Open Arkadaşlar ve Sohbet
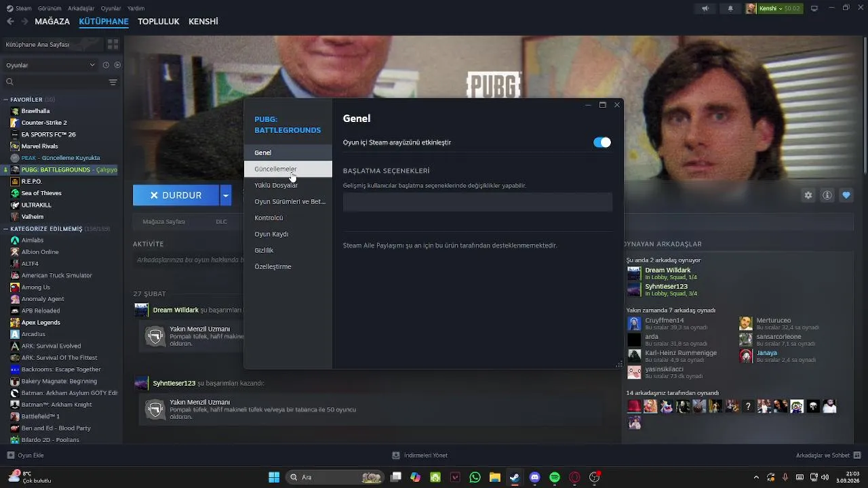The image size is (868, 488). [828, 455]
